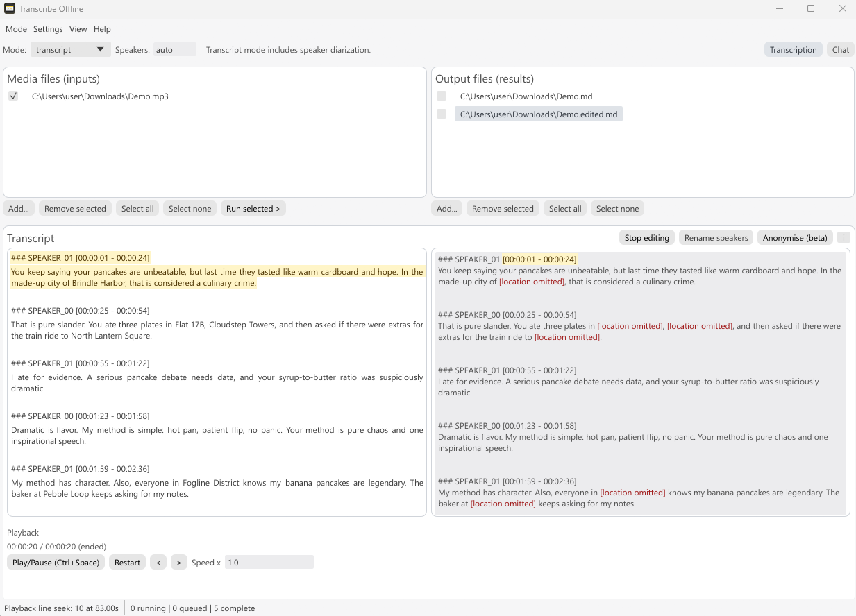Click the Restart playback button

click(127, 563)
